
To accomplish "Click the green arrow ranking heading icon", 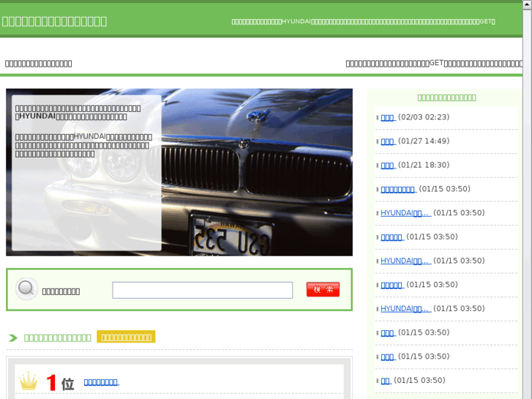I will click(13, 338).
